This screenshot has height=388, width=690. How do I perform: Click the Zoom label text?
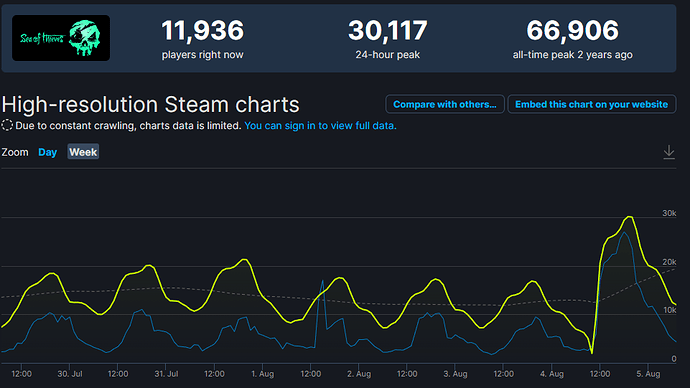15,152
